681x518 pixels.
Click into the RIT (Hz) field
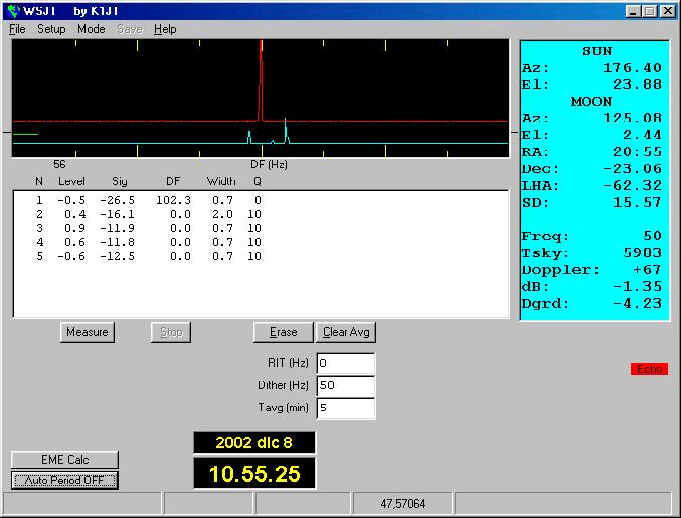pos(345,363)
